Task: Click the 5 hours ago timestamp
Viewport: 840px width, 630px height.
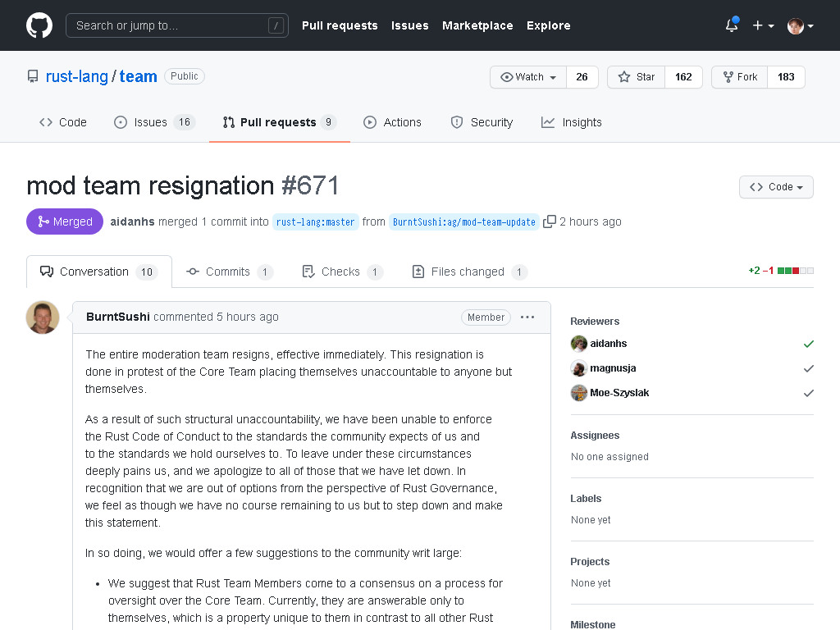Action: (x=247, y=317)
